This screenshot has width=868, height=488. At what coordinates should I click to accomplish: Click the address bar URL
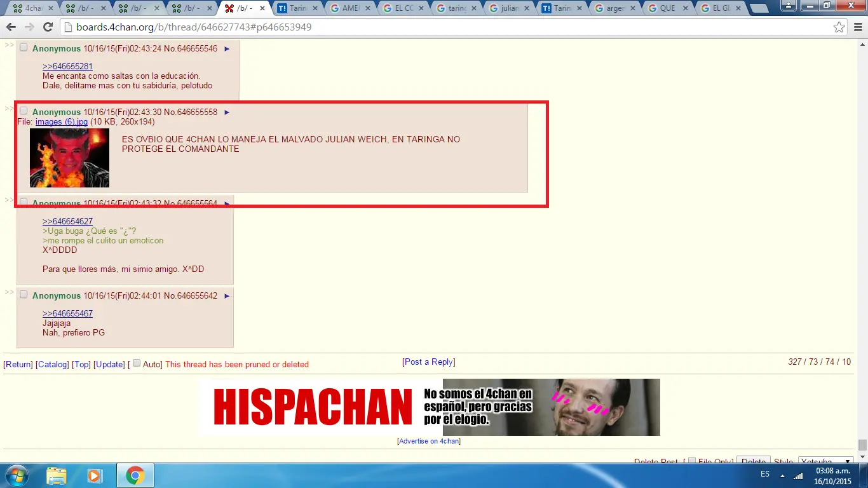click(x=194, y=27)
